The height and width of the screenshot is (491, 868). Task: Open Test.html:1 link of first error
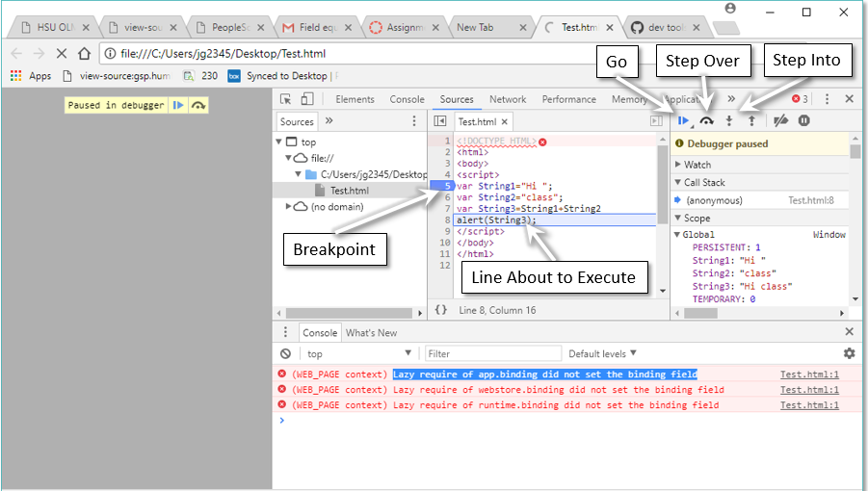[809, 375]
